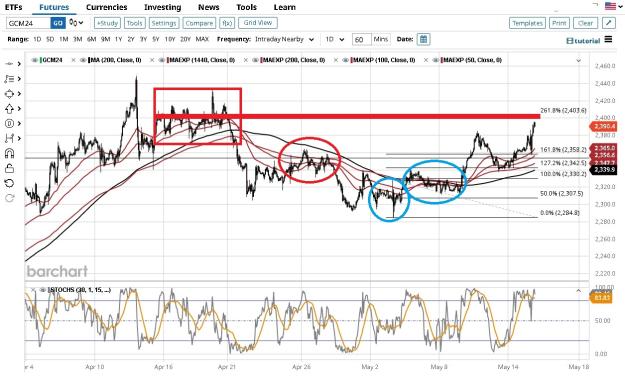
Task: Select the crosshair line drawing tool
Action: (9, 64)
